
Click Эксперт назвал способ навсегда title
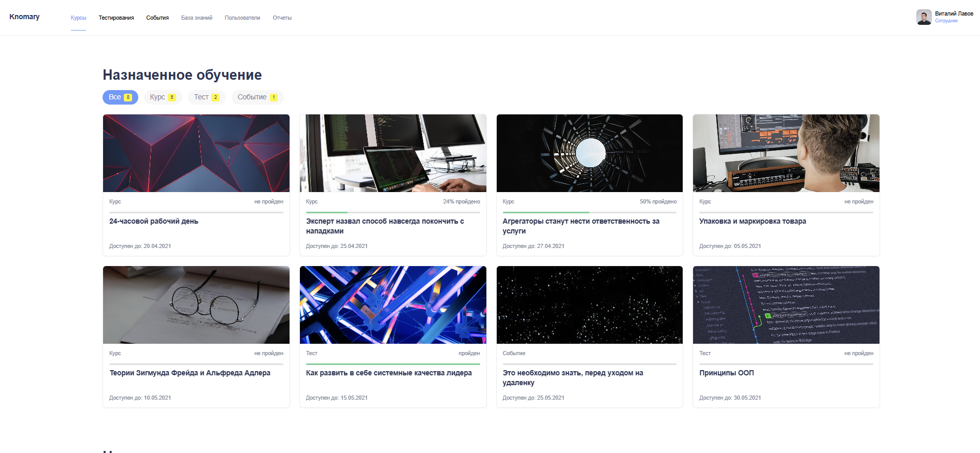[x=385, y=226]
